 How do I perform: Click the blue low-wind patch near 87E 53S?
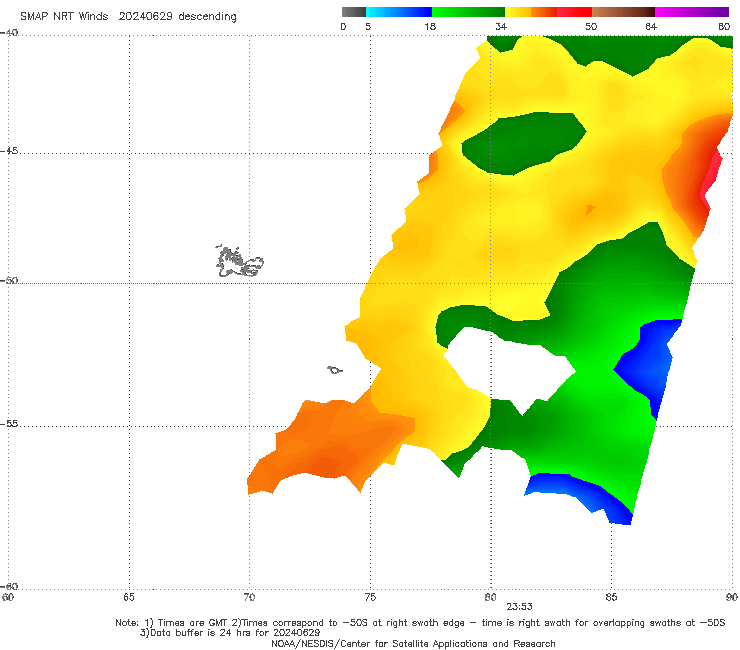pyautogui.click(x=649, y=361)
